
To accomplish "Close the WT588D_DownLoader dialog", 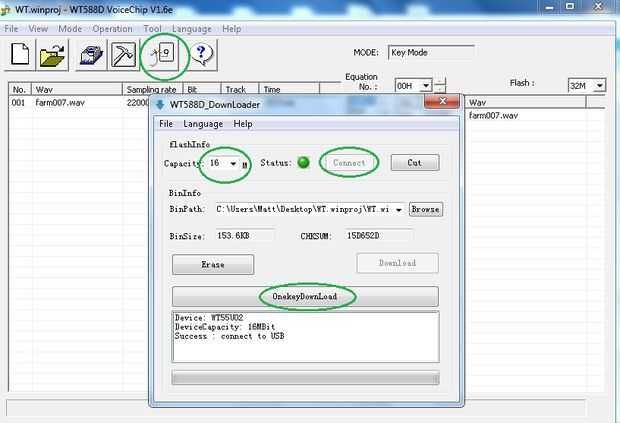I will pos(442,101).
